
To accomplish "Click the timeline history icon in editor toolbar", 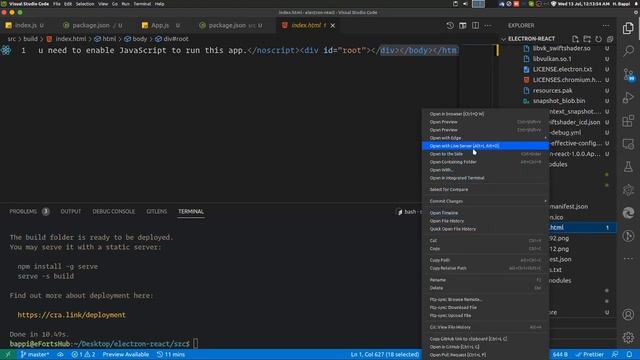I will (x=450, y=25).
